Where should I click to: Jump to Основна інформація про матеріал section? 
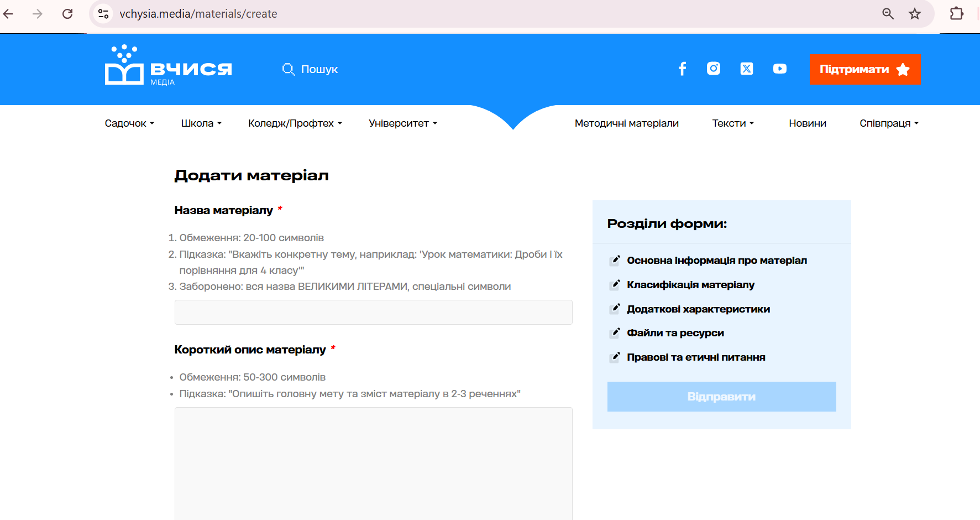pos(717,261)
